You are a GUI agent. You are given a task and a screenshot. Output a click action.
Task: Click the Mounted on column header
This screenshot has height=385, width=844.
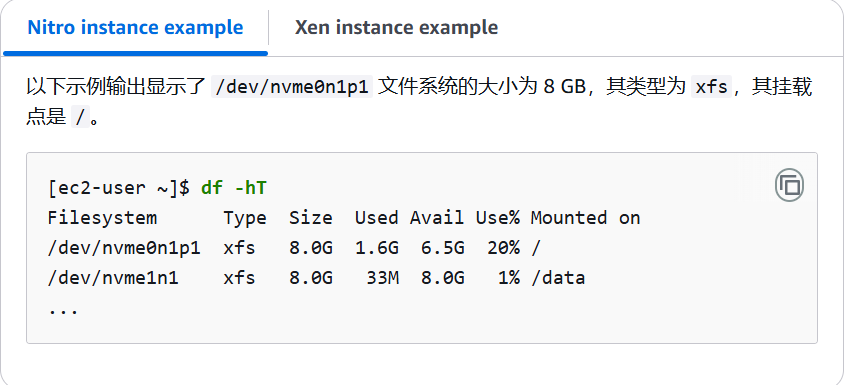pyautogui.click(x=585, y=218)
